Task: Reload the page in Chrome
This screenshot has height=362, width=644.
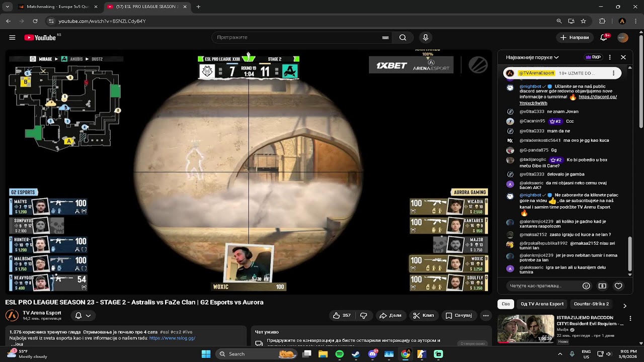Action: (35, 21)
